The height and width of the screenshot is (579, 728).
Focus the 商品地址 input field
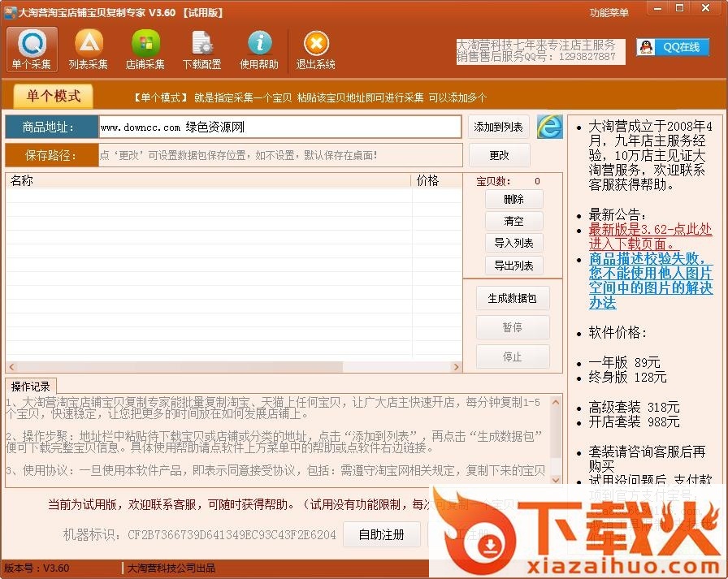pyautogui.click(x=280, y=127)
